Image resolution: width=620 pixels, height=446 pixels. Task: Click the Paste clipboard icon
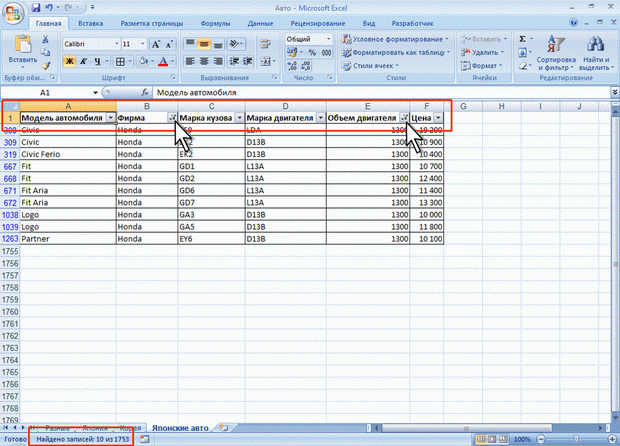point(23,44)
